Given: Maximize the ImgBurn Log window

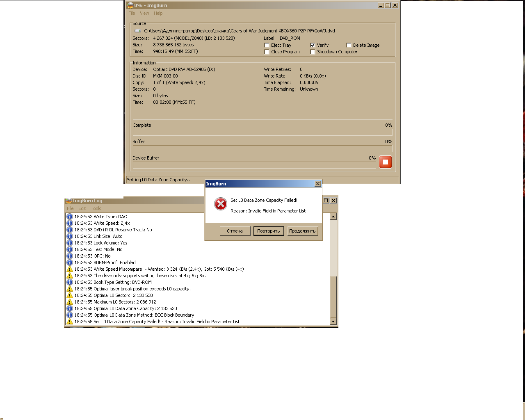Looking at the screenshot, I should click(x=326, y=200).
